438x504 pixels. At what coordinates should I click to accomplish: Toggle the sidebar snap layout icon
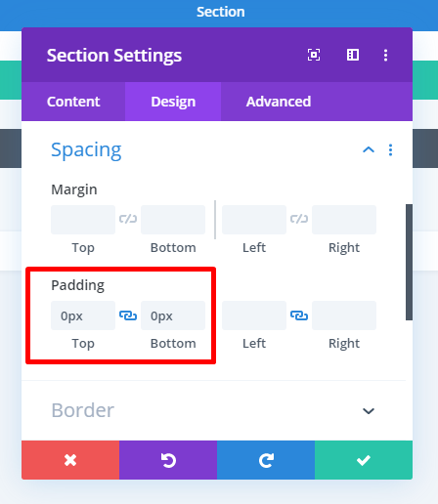(353, 55)
